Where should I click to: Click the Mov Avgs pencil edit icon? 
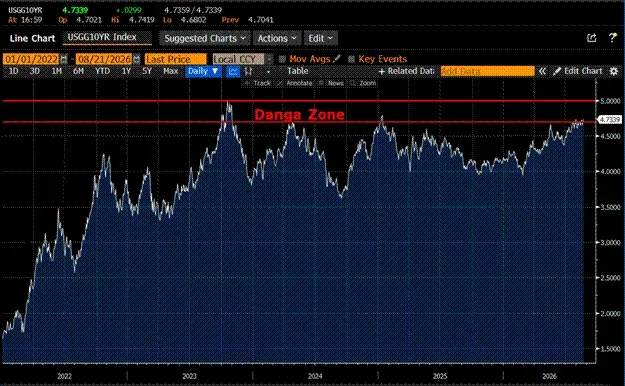pos(337,58)
